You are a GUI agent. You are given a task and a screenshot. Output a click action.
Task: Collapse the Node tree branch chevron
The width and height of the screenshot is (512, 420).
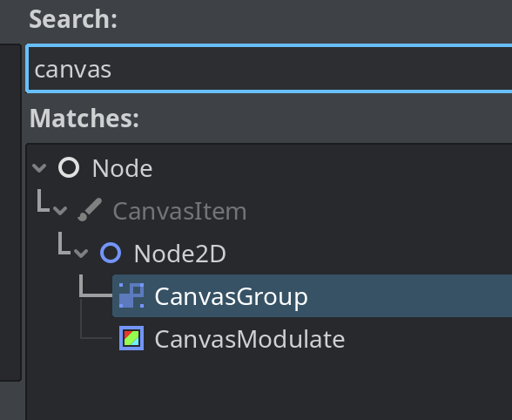coord(39,168)
